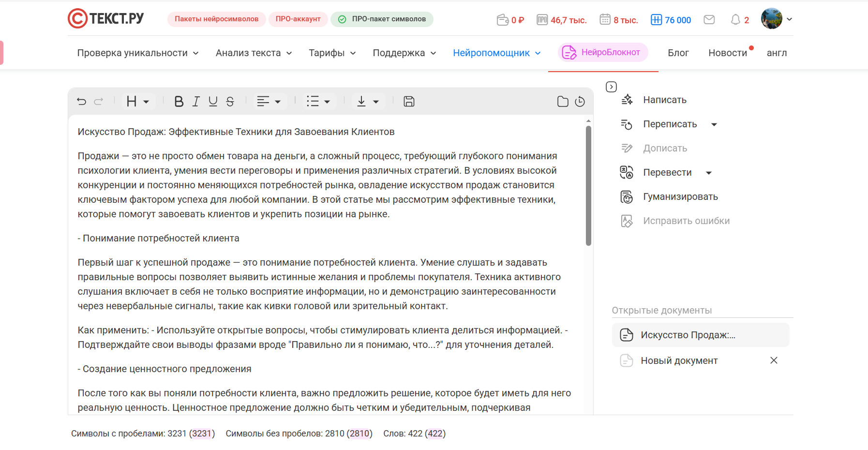
Task: Redo the last edit
Action: 99,101
